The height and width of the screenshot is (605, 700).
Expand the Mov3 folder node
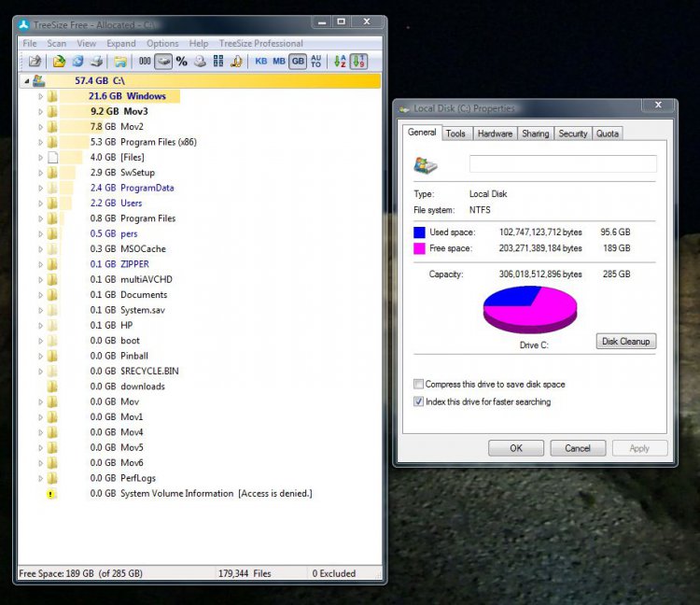(x=41, y=111)
